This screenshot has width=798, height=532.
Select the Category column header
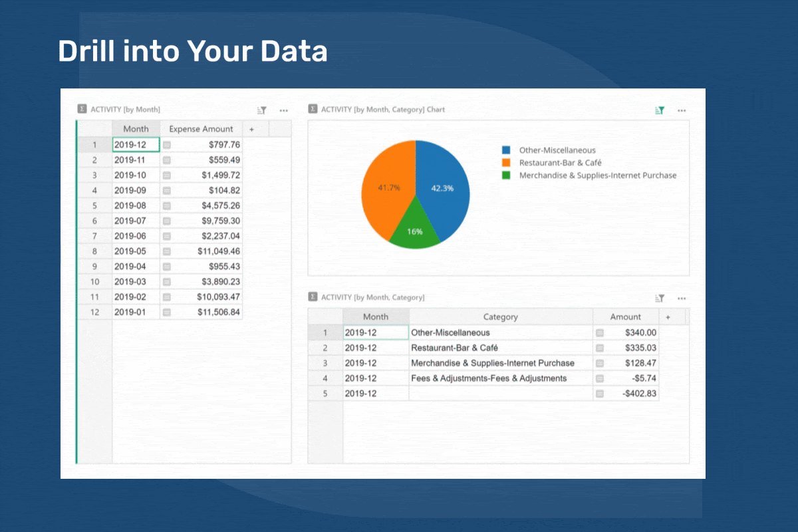(x=500, y=317)
